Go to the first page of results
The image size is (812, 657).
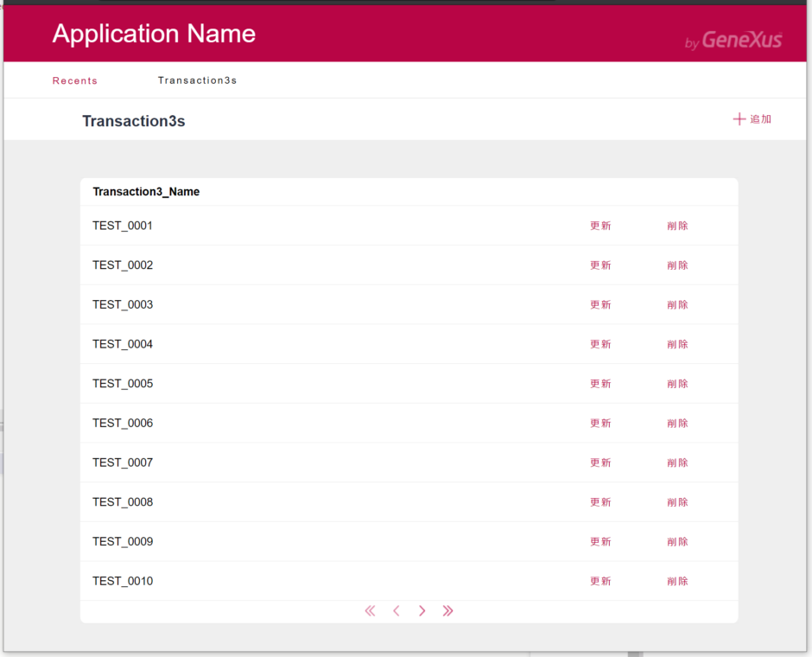click(x=370, y=611)
